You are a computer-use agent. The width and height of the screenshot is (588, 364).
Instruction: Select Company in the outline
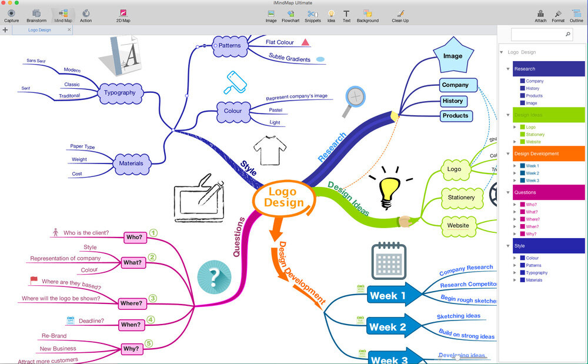(534, 81)
